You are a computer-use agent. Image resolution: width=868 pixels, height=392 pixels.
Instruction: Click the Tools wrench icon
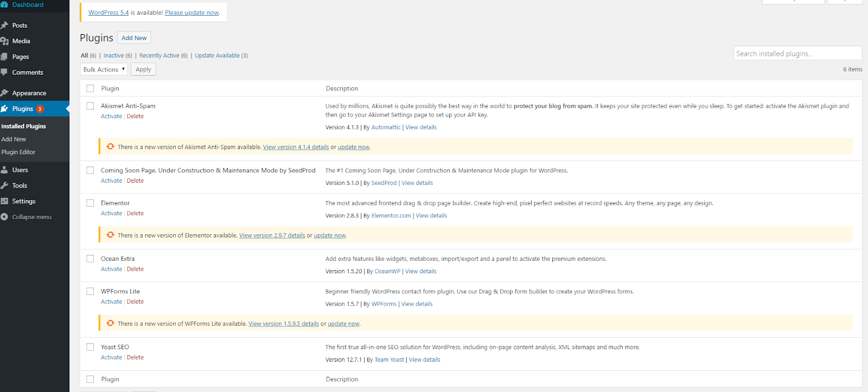(4, 185)
